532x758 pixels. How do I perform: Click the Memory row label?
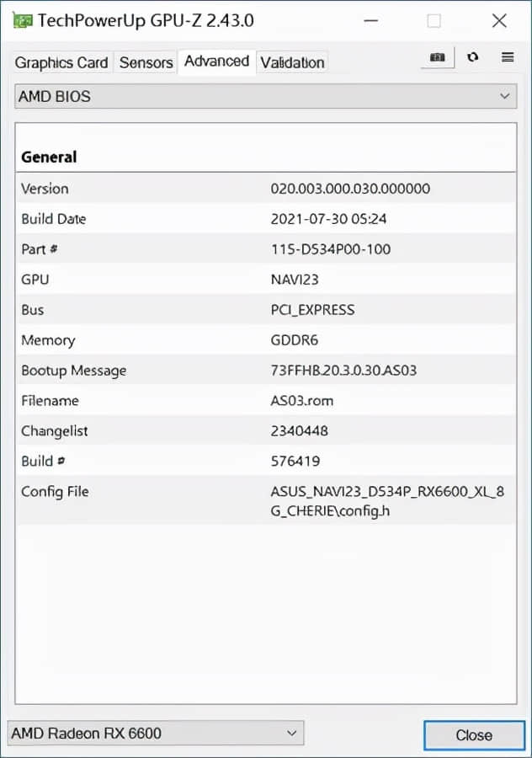[48, 341]
